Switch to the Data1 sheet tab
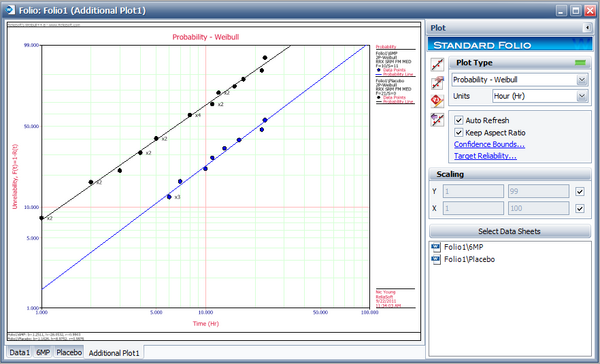This screenshot has height=364, width=600. coord(19,352)
